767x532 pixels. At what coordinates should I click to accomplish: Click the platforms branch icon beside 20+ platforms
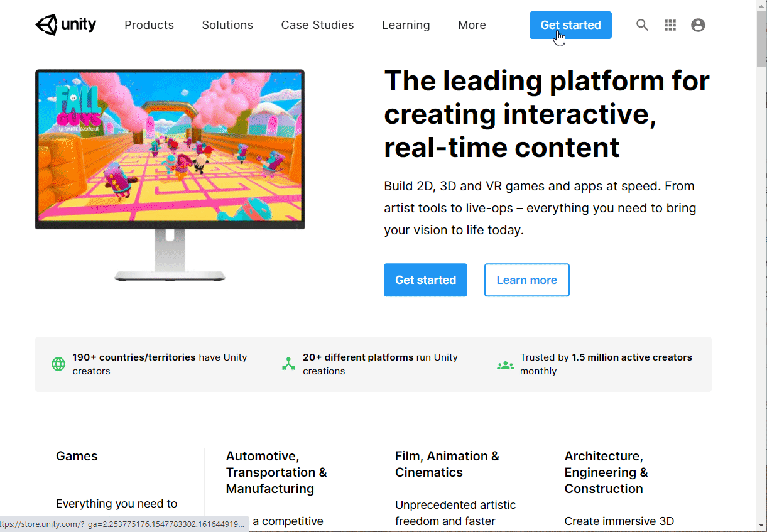click(x=288, y=364)
